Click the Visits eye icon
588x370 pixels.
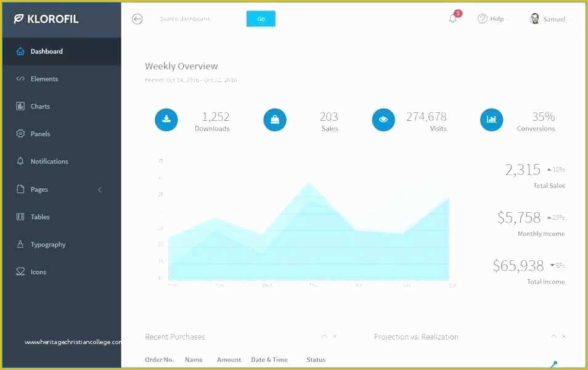point(383,120)
